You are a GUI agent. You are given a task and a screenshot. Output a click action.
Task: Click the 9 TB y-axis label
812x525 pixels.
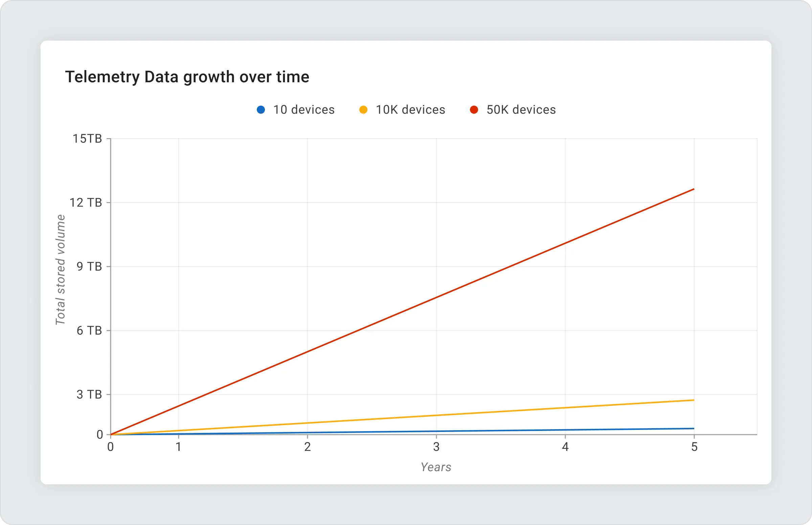(89, 267)
